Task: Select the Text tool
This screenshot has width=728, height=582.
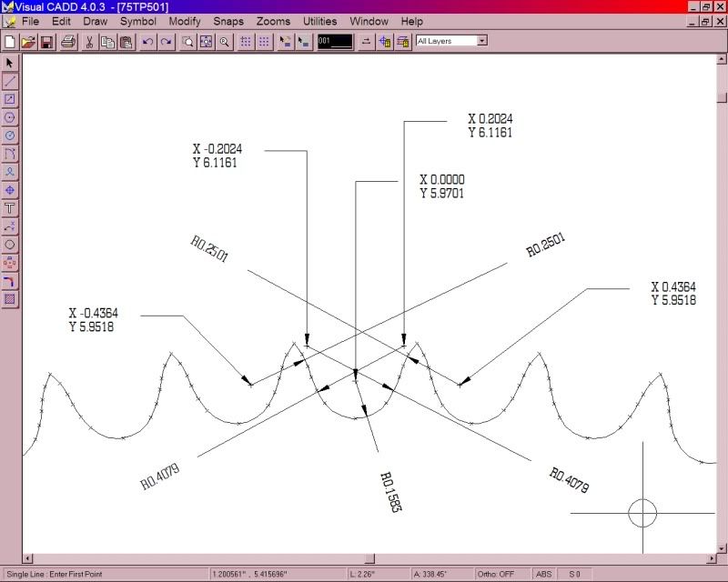Action: coord(11,208)
